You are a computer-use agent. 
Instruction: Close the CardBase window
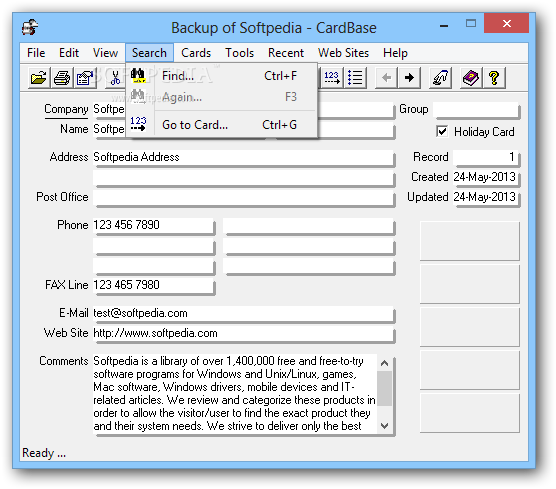click(x=507, y=24)
